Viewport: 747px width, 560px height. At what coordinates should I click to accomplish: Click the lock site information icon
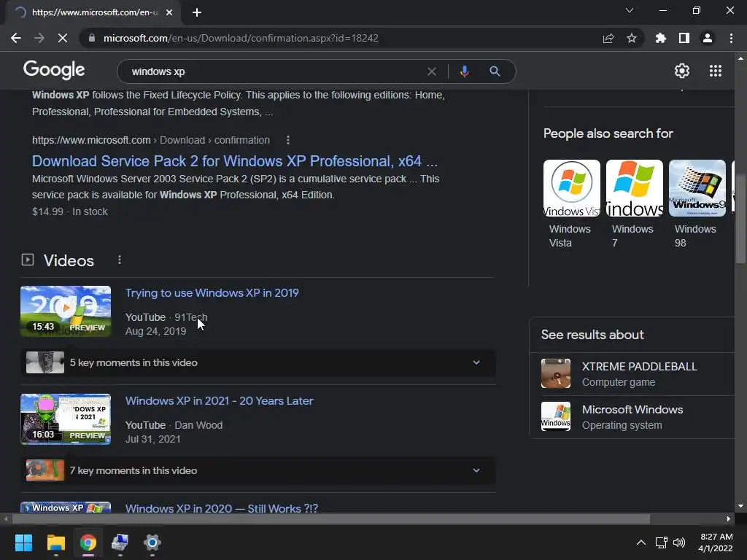coord(92,38)
